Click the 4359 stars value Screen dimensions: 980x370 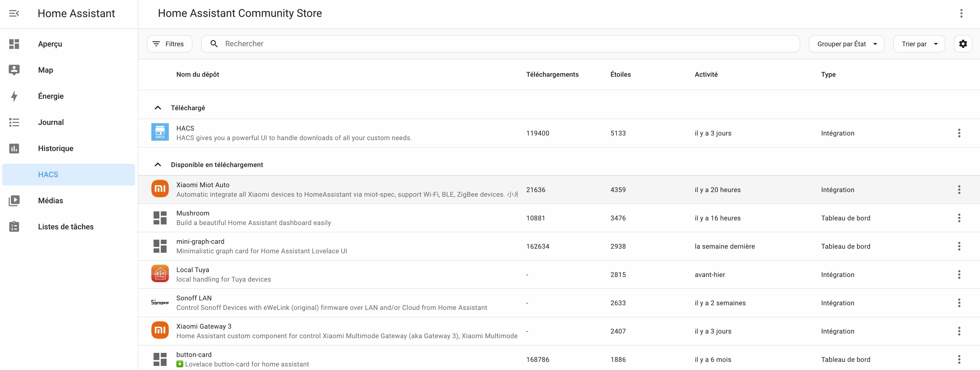tap(618, 190)
